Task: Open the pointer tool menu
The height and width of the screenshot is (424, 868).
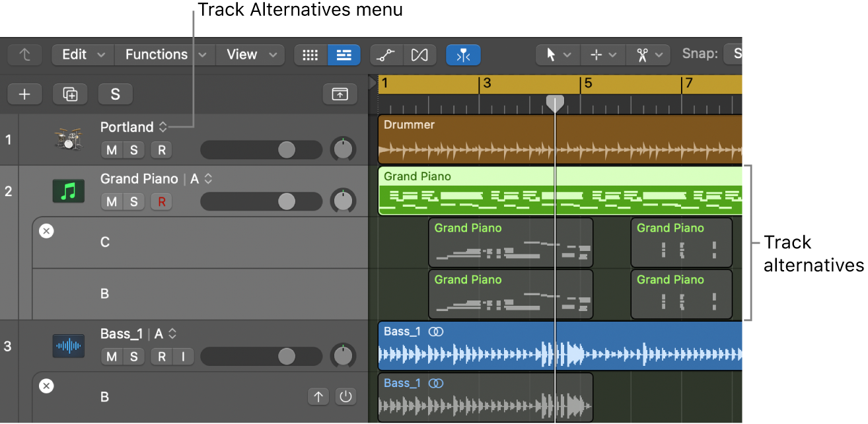Action: click(558, 55)
